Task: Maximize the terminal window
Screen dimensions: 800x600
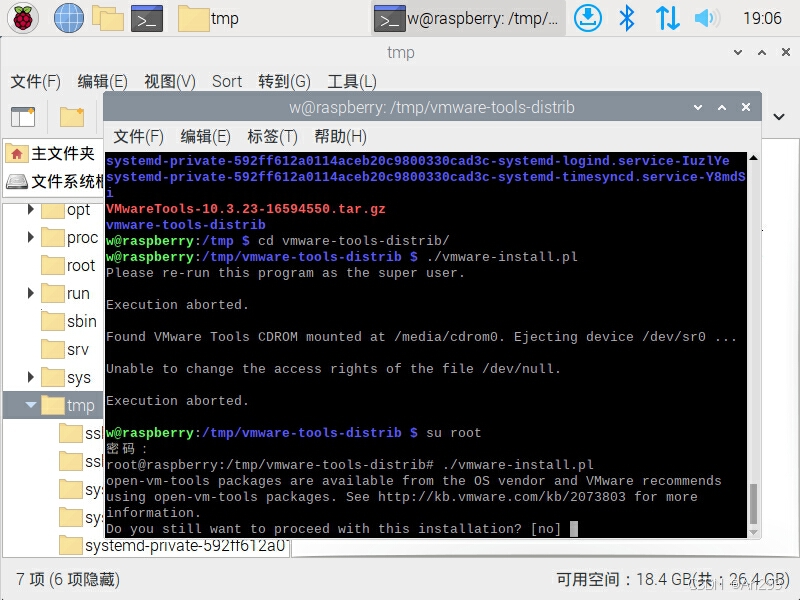Action: click(x=722, y=107)
